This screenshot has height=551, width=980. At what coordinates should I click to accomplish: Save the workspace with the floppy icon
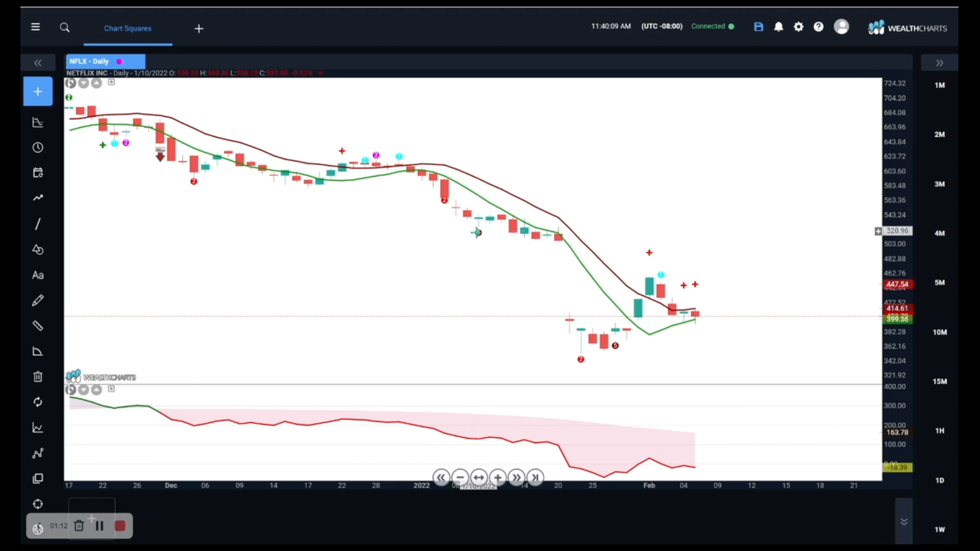coord(758,27)
